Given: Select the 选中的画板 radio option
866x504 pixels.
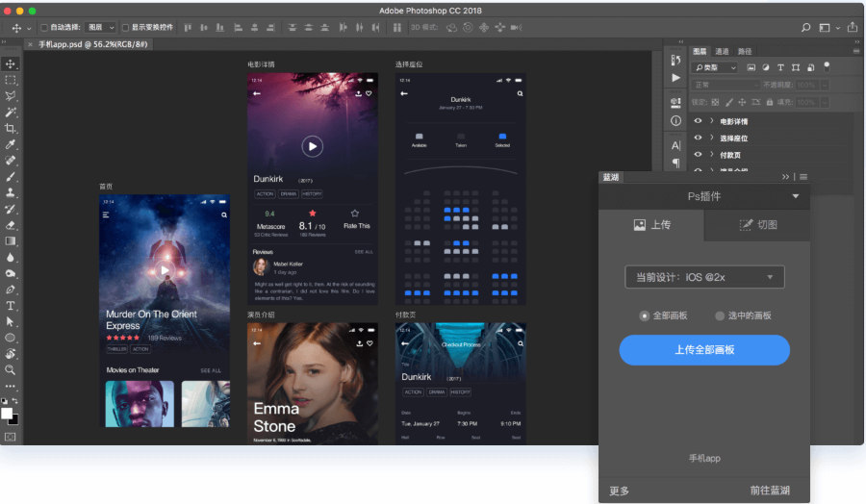Looking at the screenshot, I should [719, 315].
